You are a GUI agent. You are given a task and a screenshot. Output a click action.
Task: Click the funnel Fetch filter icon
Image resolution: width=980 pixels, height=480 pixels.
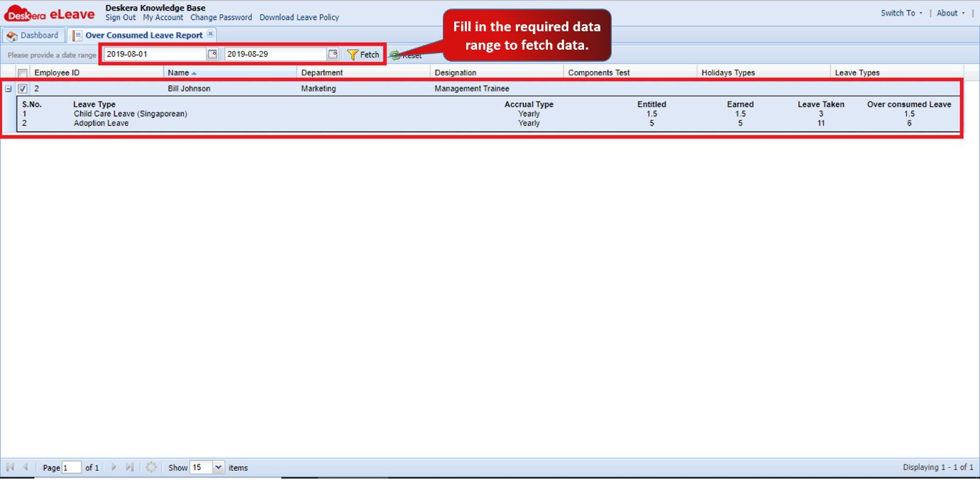pos(352,55)
